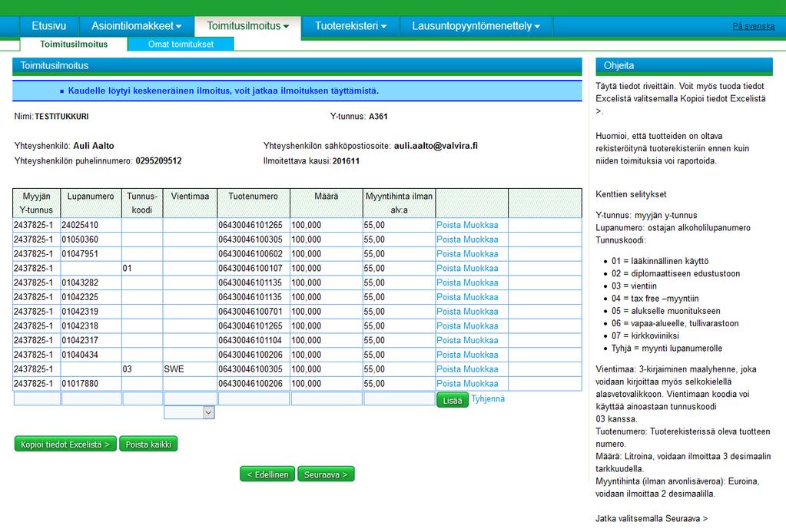The image size is (786, 532).
Task: Open Muokkaa for the 01042317 row
Action: click(481, 340)
